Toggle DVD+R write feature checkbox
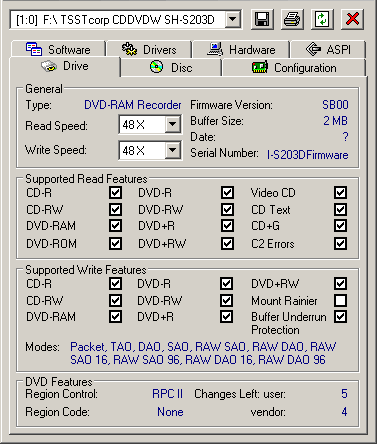This screenshot has height=444, width=377. point(226,316)
